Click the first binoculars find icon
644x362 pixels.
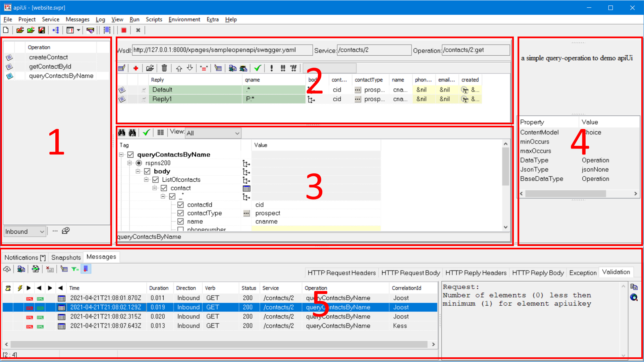(x=121, y=133)
